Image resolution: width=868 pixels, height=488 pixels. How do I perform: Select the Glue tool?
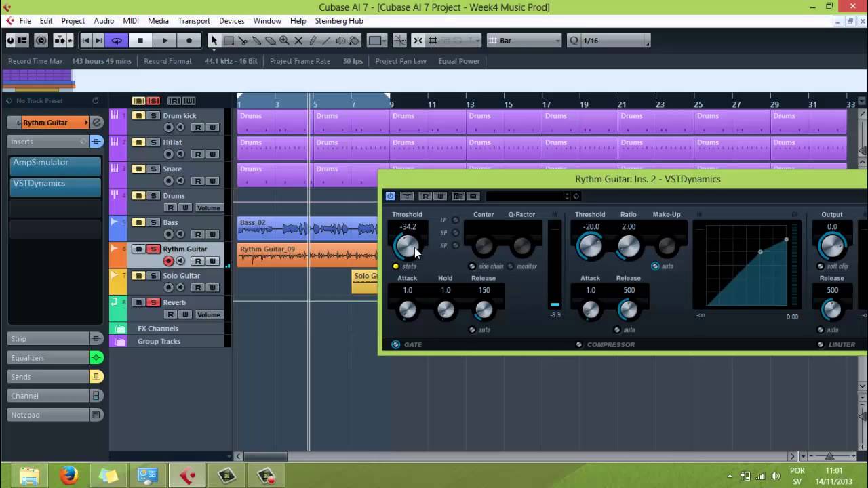click(257, 41)
